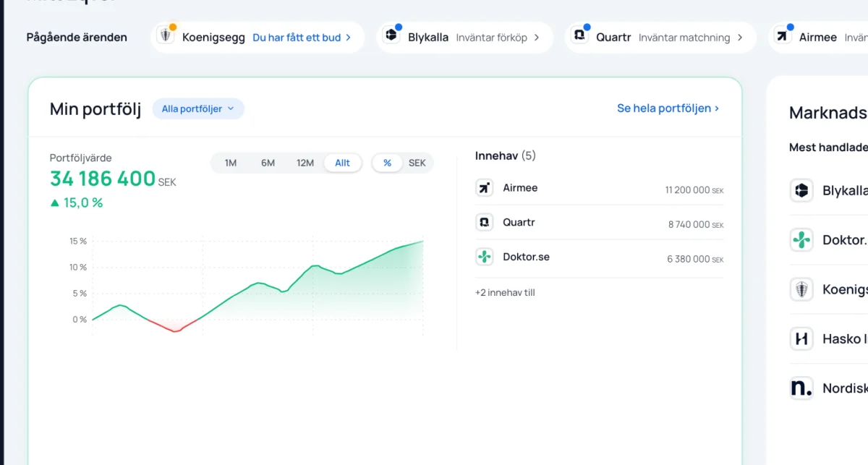Click the Koenigsegg logo in ongoing cases
The height and width of the screenshot is (465, 868).
pos(166,36)
